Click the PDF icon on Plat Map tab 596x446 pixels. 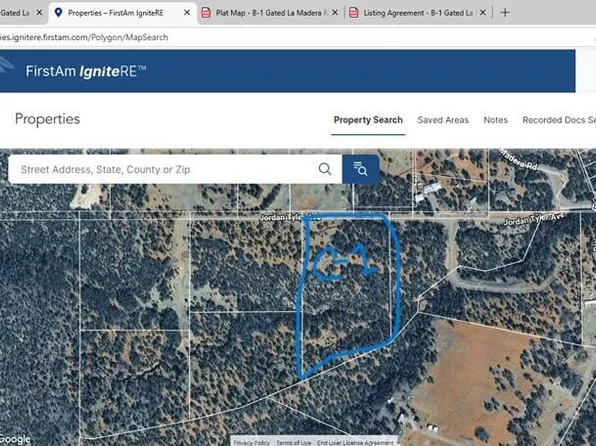[x=206, y=13]
